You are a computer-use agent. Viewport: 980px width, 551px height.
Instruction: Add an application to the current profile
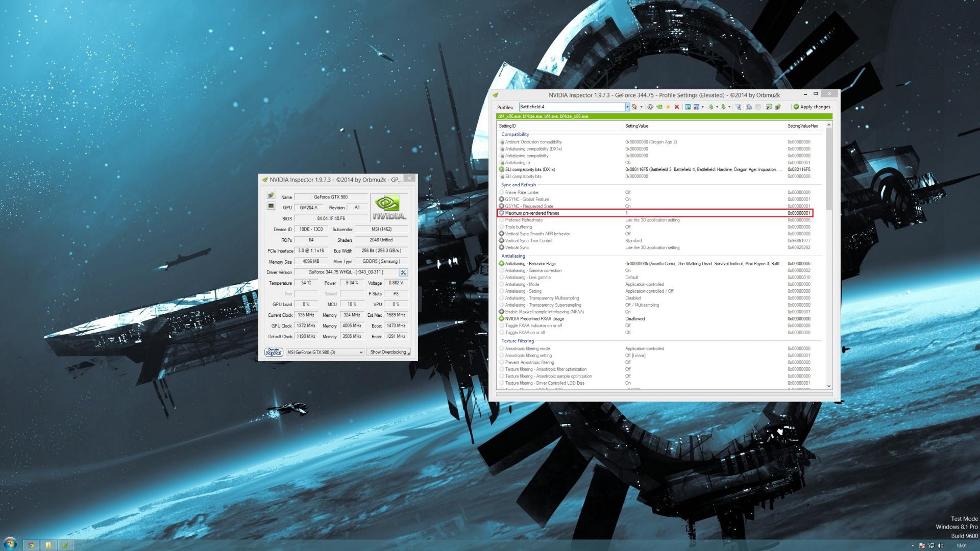point(688,107)
